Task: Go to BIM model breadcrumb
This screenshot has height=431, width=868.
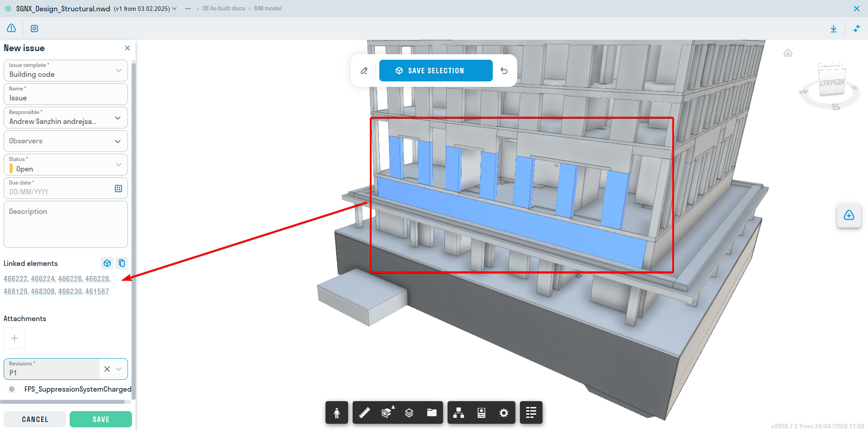Action: [x=268, y=9]
